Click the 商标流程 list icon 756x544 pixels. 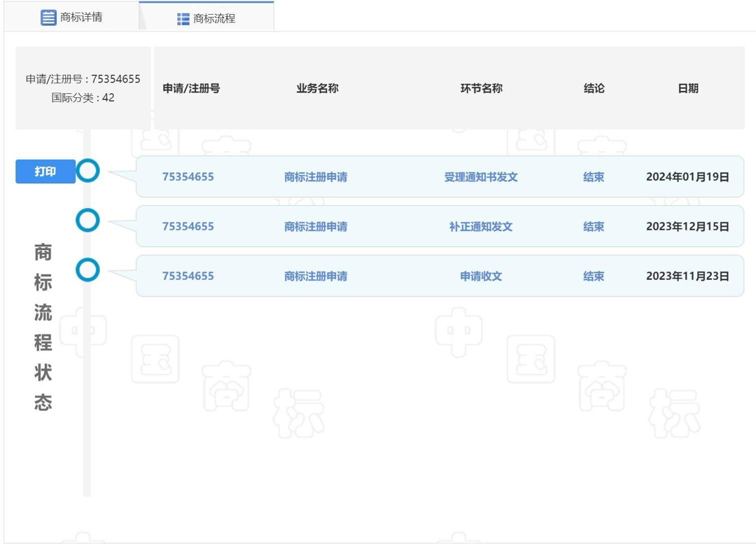click(x=183, y=19)
